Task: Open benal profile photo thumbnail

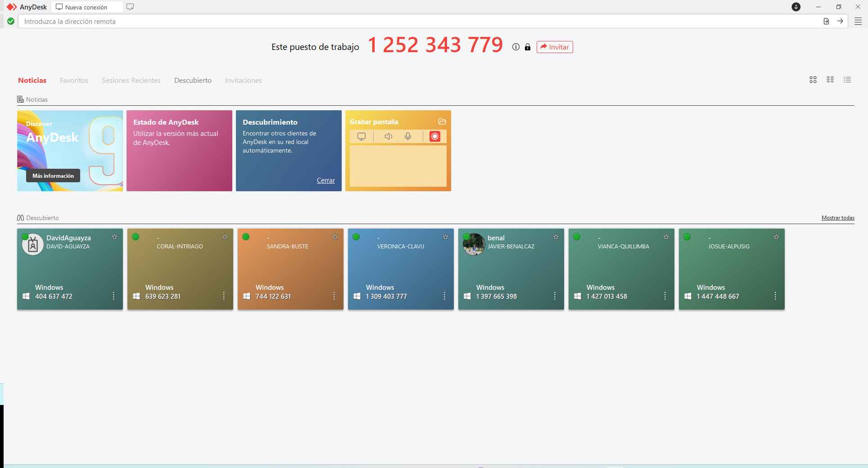Action: coord(474,244)
